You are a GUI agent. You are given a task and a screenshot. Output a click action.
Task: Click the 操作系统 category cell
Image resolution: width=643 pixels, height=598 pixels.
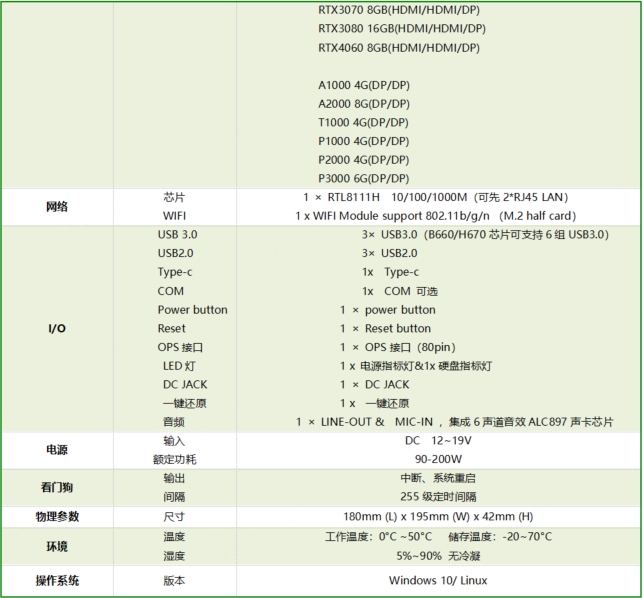pos(57,581)
